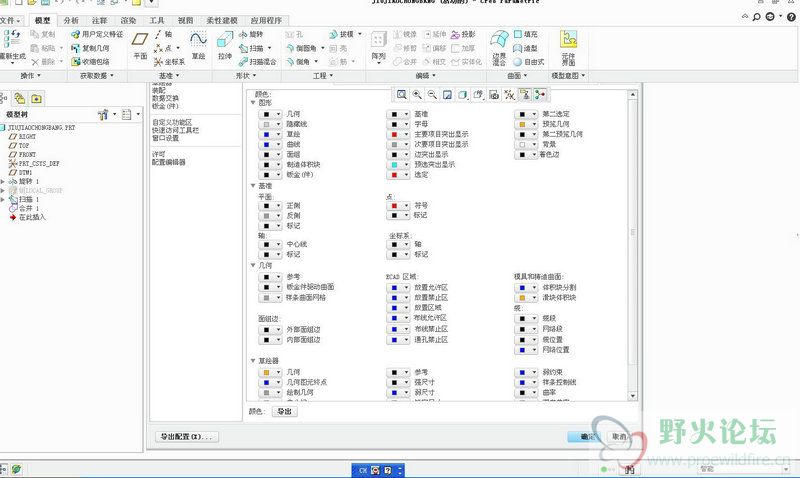Click the red 选定 color swatch

coord(395,175)
